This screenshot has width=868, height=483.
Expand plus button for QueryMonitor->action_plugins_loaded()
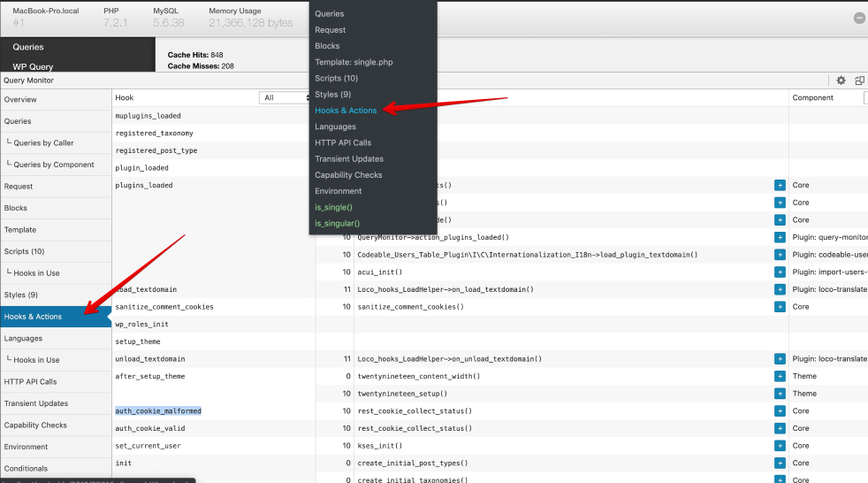(x=780, y=237)
